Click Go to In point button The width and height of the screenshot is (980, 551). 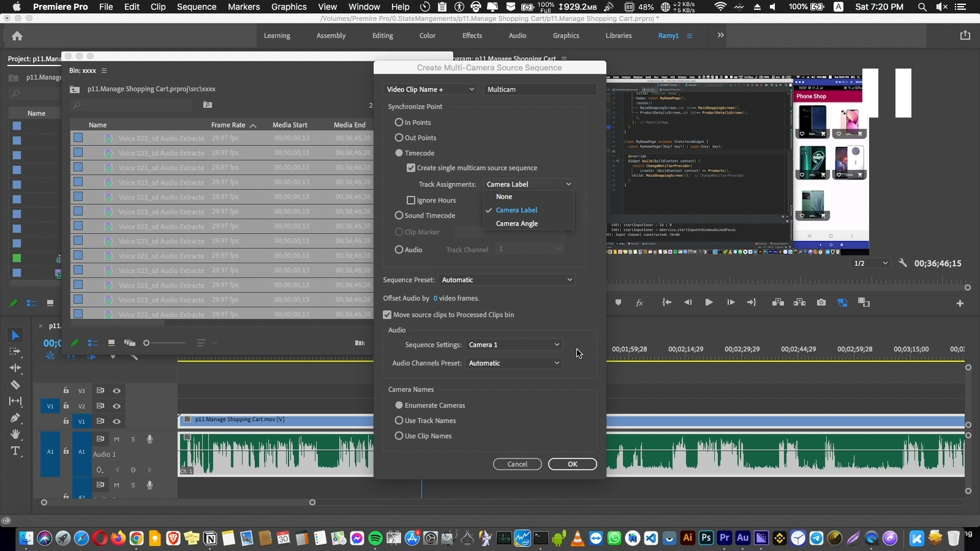667,302
